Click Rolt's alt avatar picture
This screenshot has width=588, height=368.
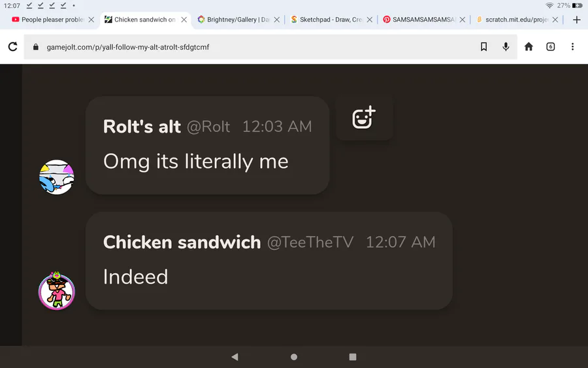(57, 177)
